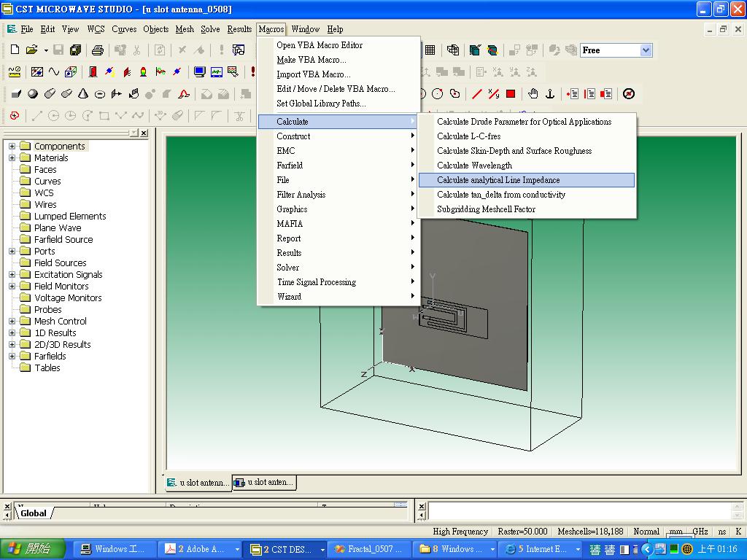The width and height of the screenshot is (747, 560).
Task: Open the Adobe A... taskbar group
Action: (x=200, y=549)
